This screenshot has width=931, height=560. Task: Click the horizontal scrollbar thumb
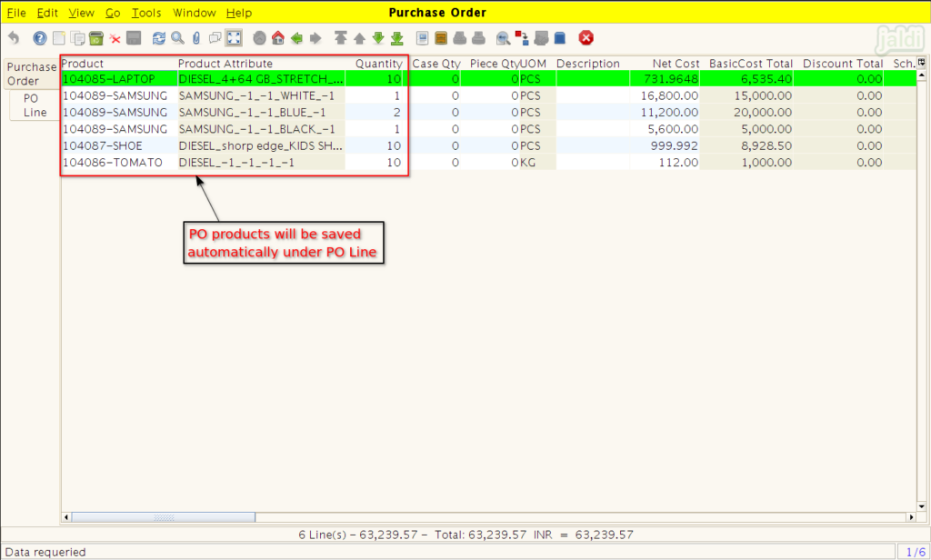click(164, 517)
